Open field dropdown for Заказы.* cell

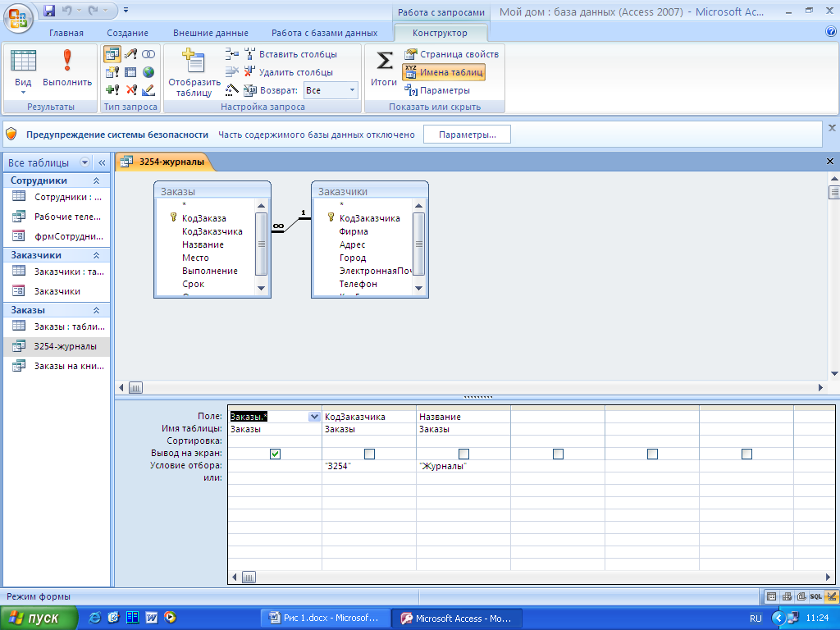pyautogui.click(x=314, y=417)
